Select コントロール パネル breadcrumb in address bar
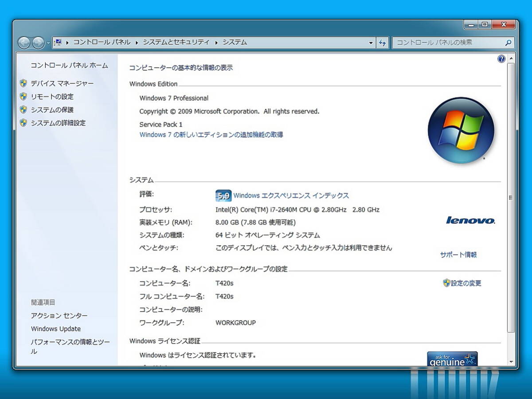 click(102, 43)
